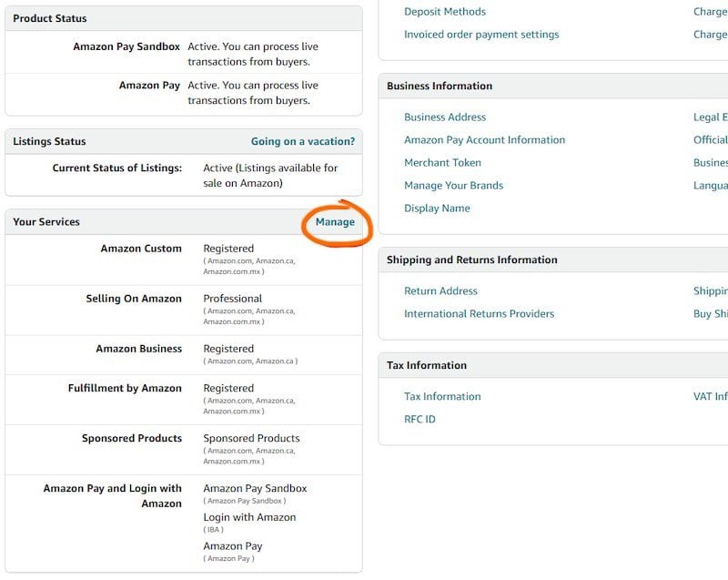
Task: Open the Display Name setting
Action: click(437, 208)
